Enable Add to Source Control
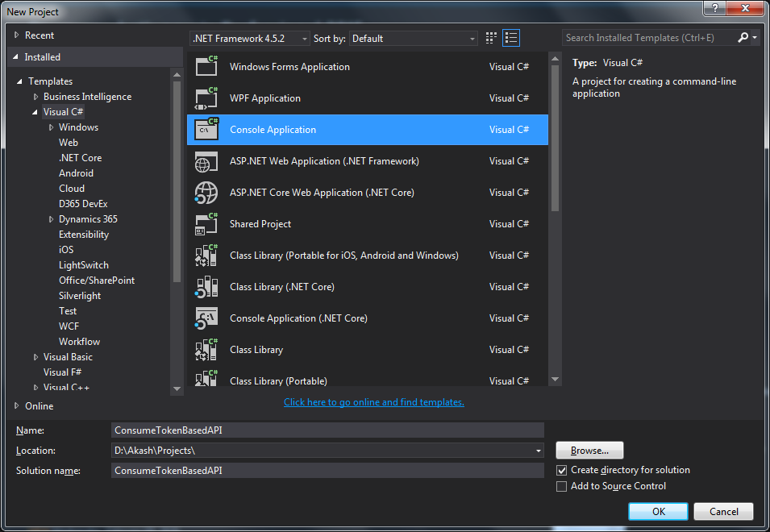This screenshot has width=770, height=532. pyautogui.click(x=562, y=486)
